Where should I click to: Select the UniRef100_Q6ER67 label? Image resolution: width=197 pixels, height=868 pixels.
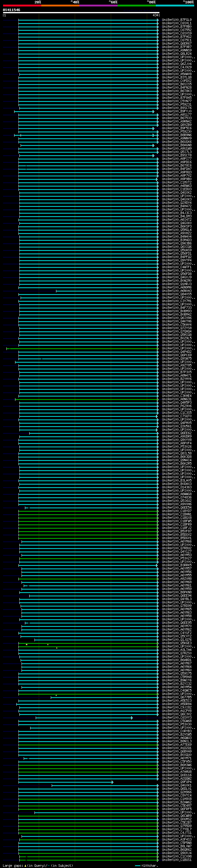(x=176, y=43)
